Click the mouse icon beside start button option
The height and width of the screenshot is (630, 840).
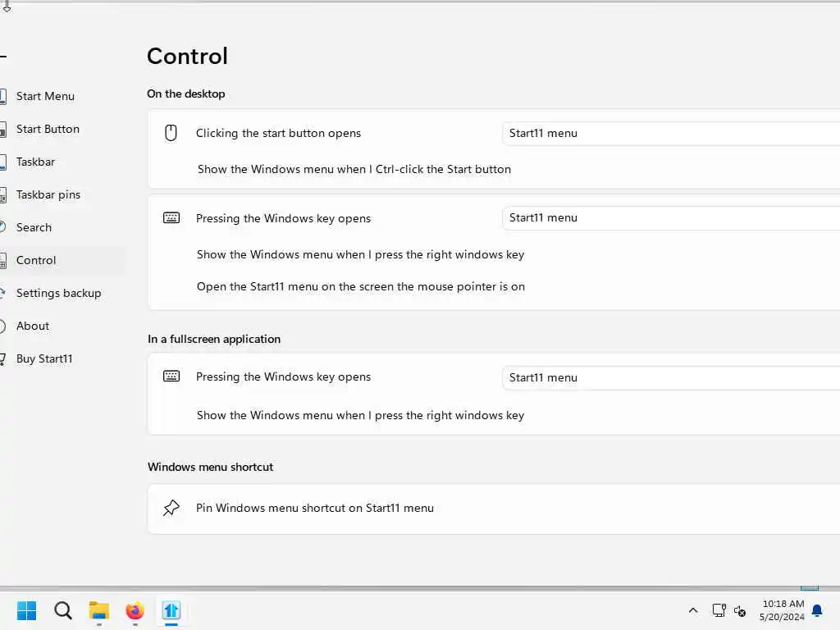point(171,133)
